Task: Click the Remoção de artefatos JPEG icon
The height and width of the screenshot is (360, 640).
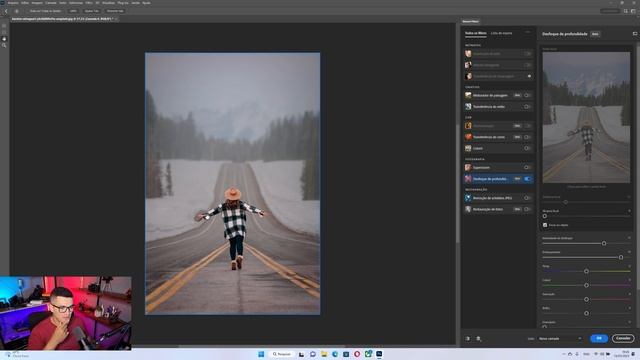Action: point(468,198)
